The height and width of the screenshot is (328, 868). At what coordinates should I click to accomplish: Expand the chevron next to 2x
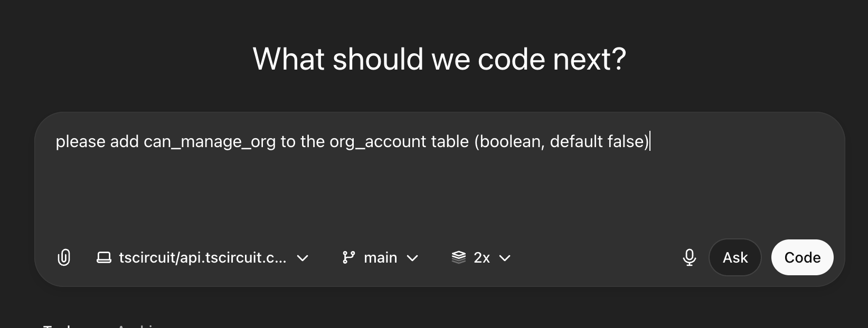click(505, 258)
